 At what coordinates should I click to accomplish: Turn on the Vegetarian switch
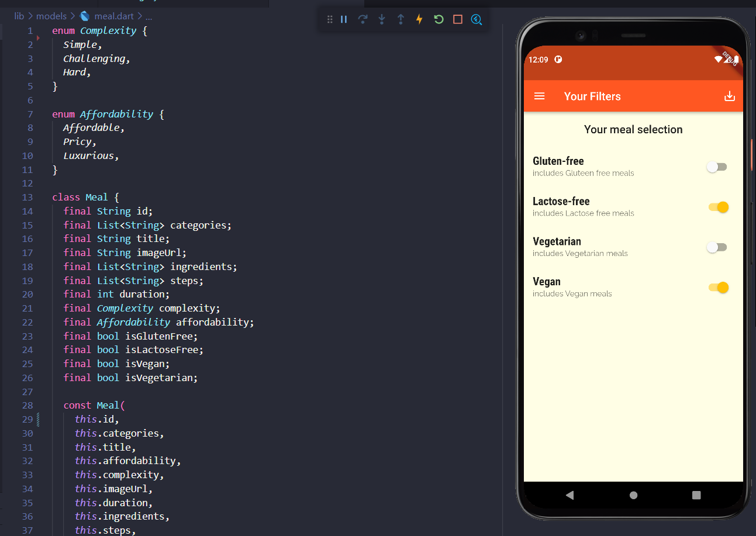pos(717,247)
